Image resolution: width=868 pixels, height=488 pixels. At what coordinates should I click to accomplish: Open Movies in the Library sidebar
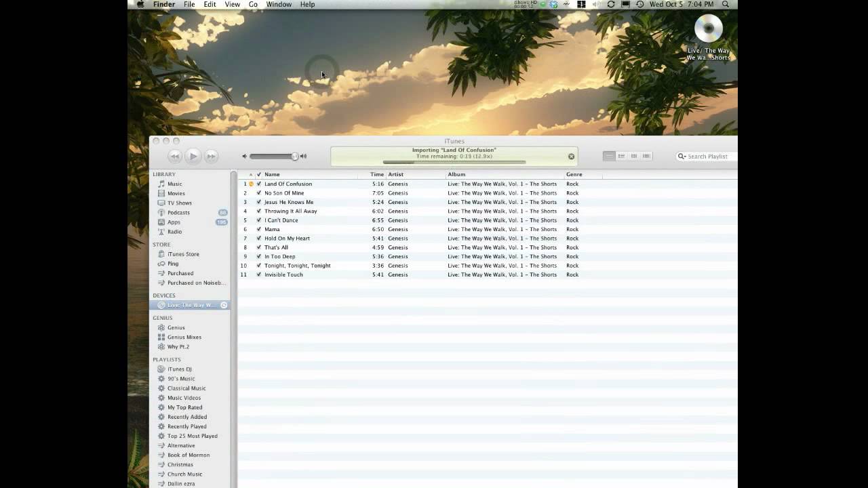tap(176, 193)
